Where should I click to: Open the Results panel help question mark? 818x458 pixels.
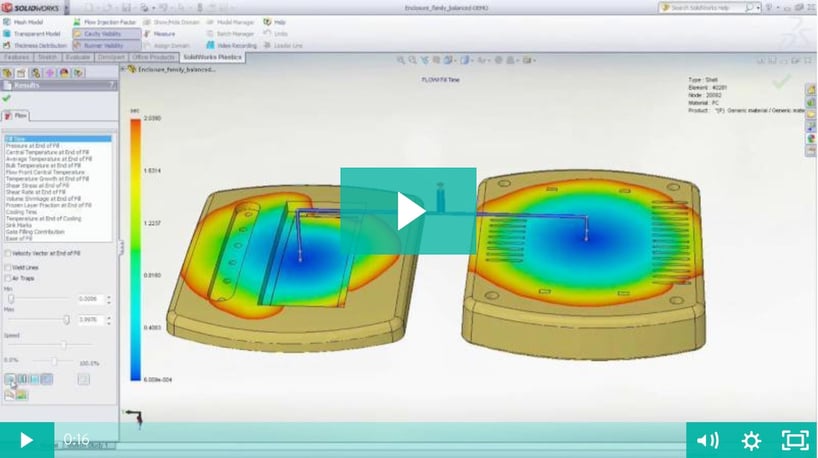[x=112, y=85]
